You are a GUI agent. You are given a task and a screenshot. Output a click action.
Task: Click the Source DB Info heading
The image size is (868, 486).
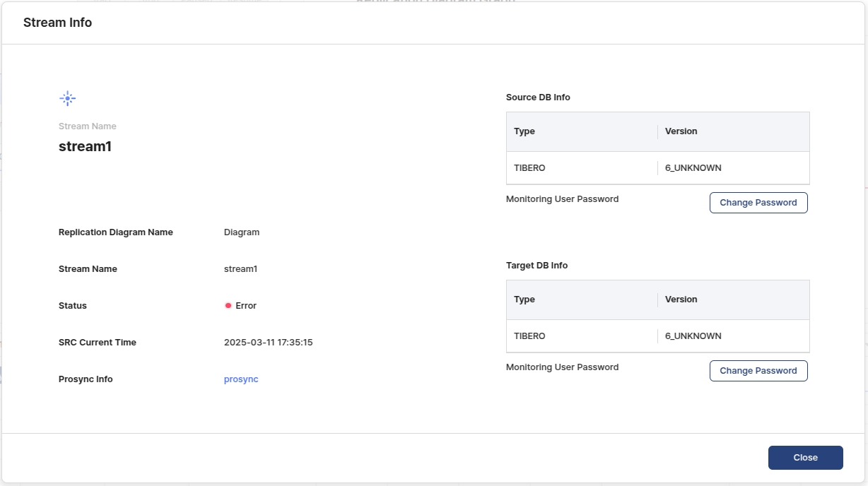[538, 97]
